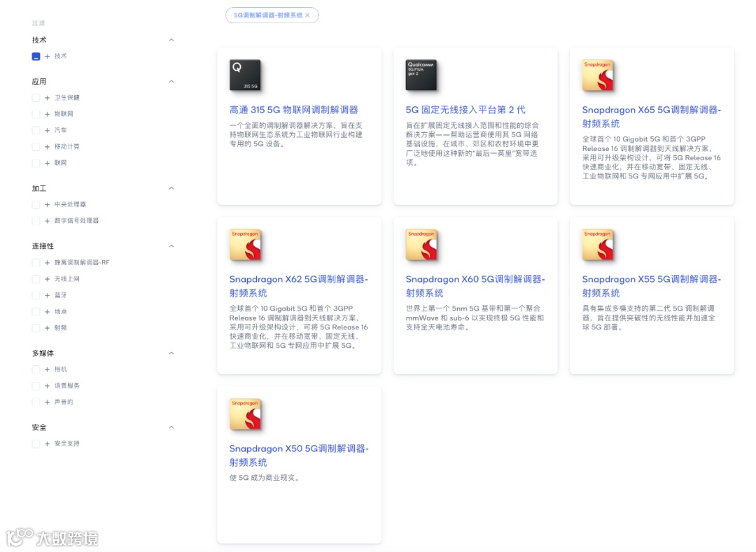Check the 安全支持 filter checkbox

point(36,444)
